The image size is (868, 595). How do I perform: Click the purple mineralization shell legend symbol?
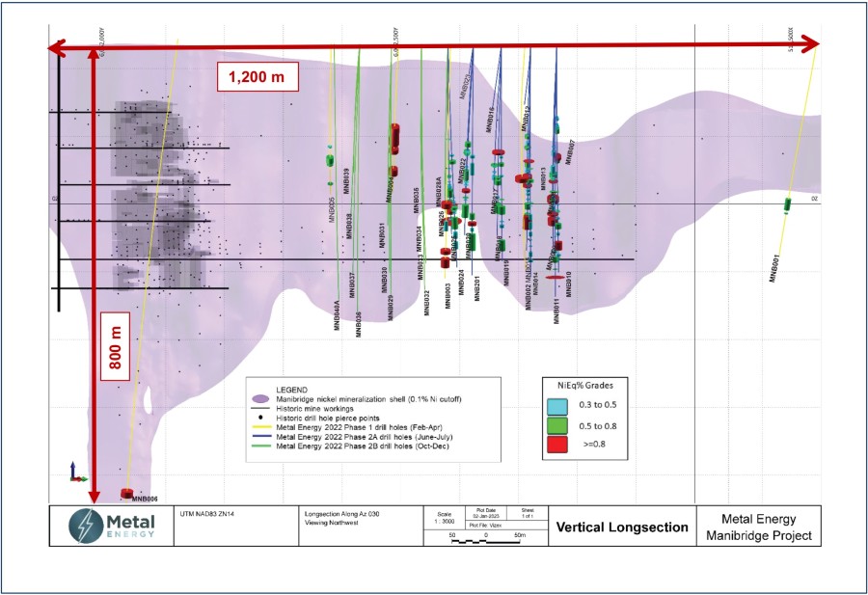coord(260,399)
